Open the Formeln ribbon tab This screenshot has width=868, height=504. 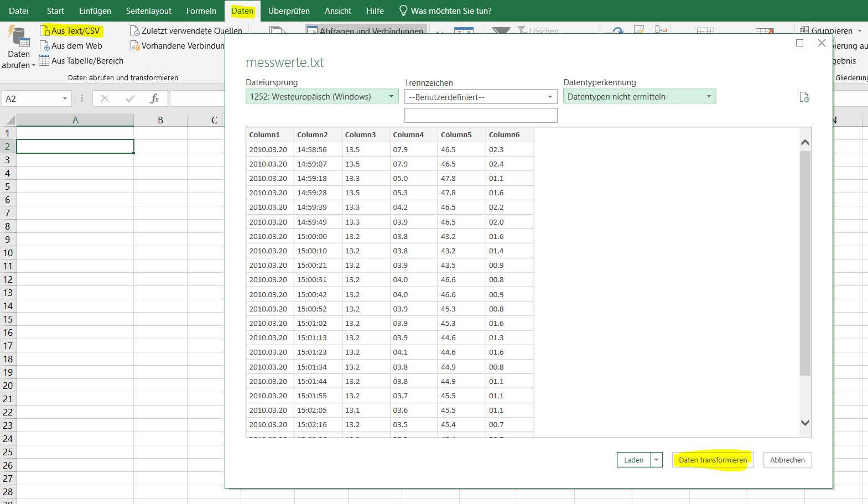click(201, 11)
